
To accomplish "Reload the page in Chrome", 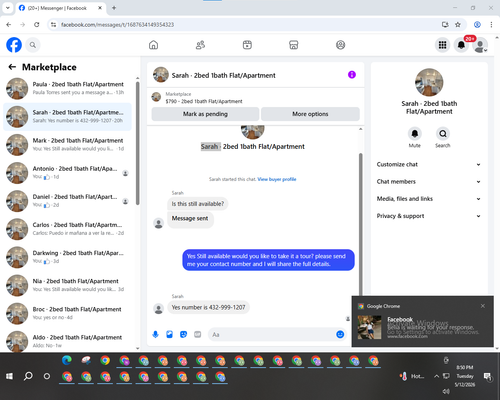I will [x=37, y=24].
